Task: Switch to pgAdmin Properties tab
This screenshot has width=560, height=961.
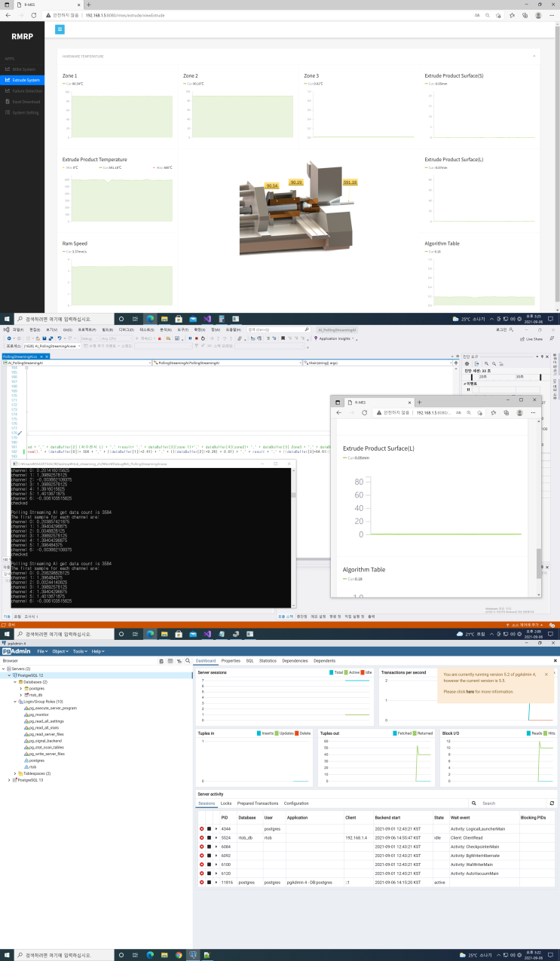Action: point(231,660)
